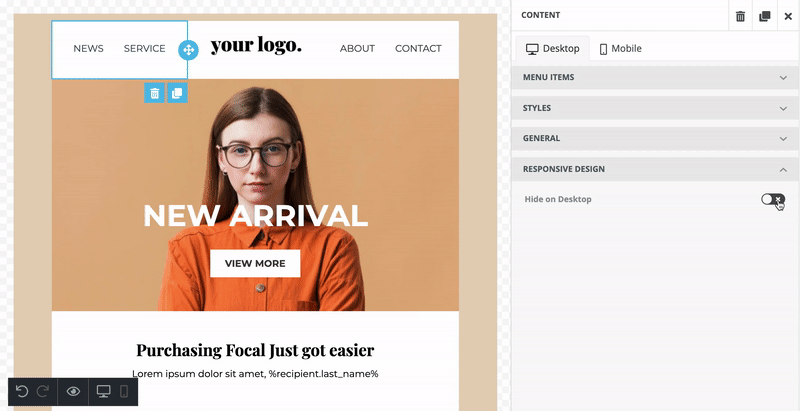This screenshot has height=411, width=800.
Task: Select the Mobile tab
Action: [x=620, y=49]
